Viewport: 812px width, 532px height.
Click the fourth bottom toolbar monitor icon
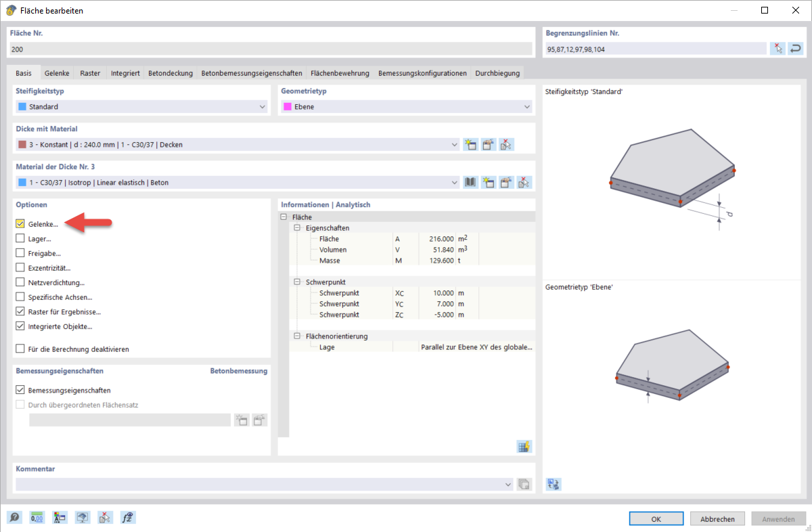tap(83, 517)
